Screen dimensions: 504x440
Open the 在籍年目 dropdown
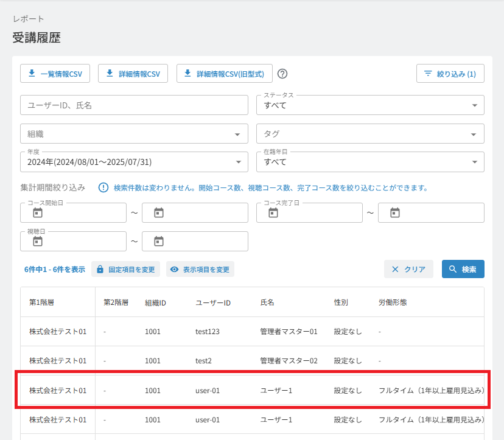tap(370, 162)
